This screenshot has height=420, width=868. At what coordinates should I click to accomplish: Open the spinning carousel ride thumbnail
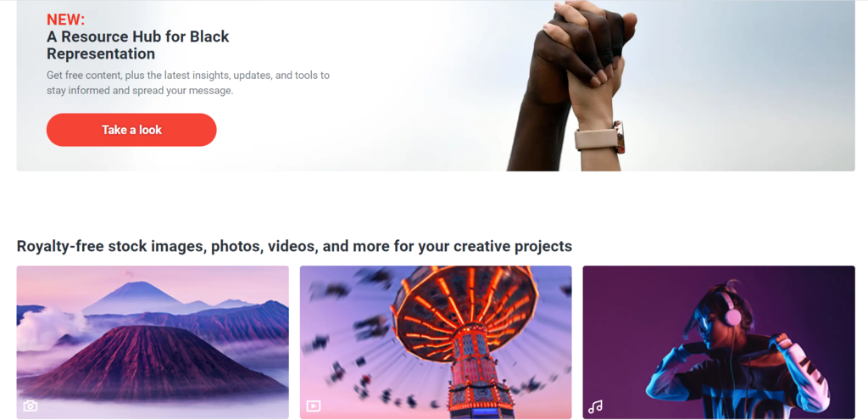[x=436, y=343]
